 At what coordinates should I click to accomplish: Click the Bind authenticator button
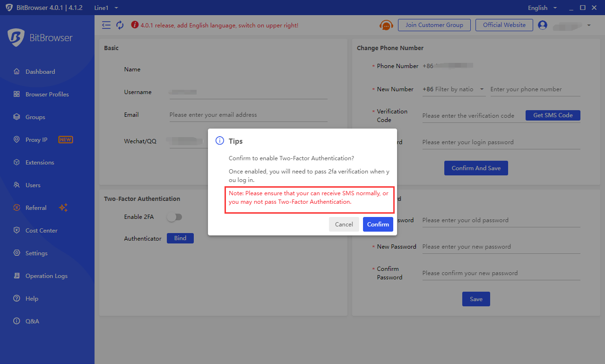180,239
